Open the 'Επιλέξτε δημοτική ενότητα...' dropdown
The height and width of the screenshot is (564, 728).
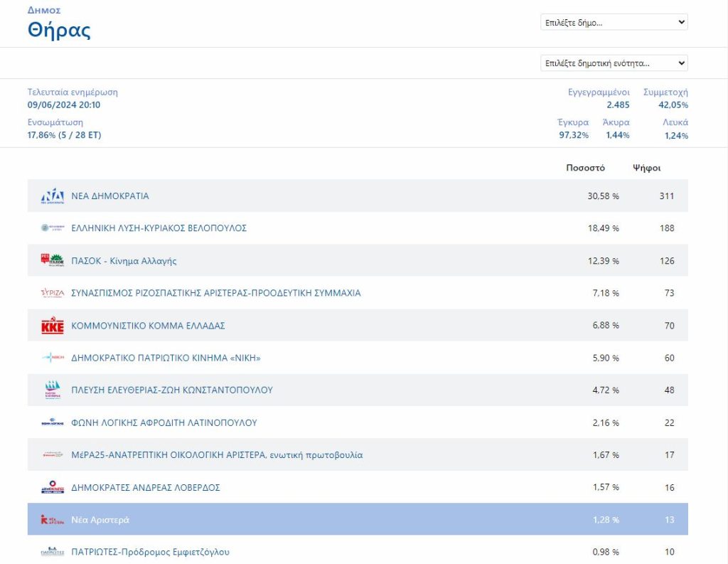[614, 63]
